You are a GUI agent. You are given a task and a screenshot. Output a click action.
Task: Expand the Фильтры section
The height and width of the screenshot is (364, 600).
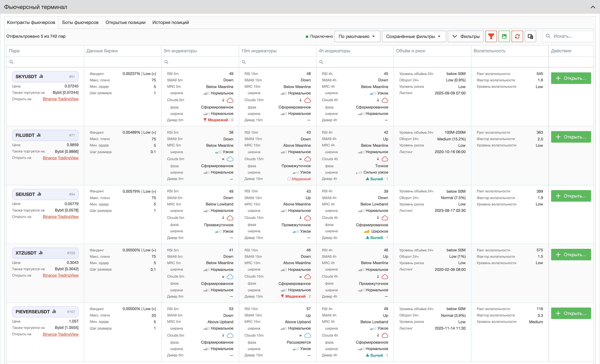pos(466,36)
